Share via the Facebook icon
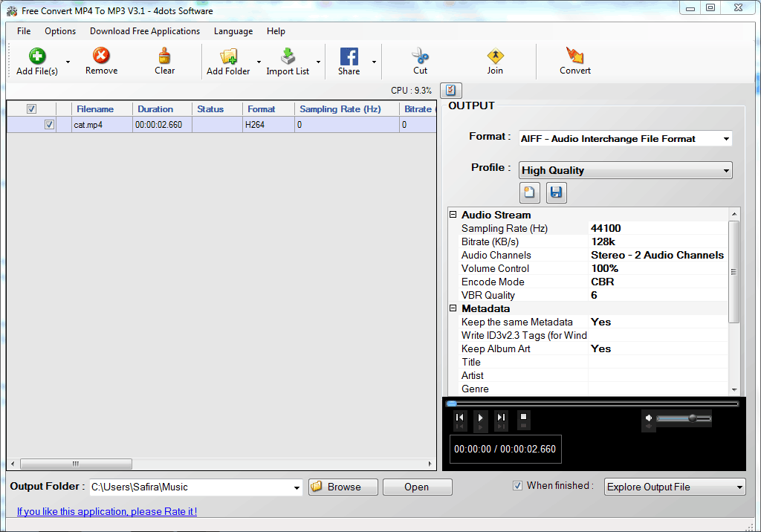The image size is (761, 532). (x=349, y=56)
